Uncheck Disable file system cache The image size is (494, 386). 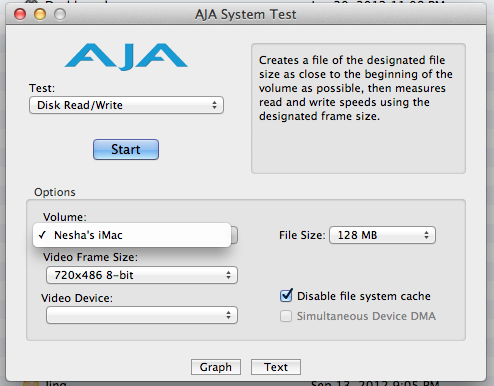pyautogui.click(x=286, y=296)
